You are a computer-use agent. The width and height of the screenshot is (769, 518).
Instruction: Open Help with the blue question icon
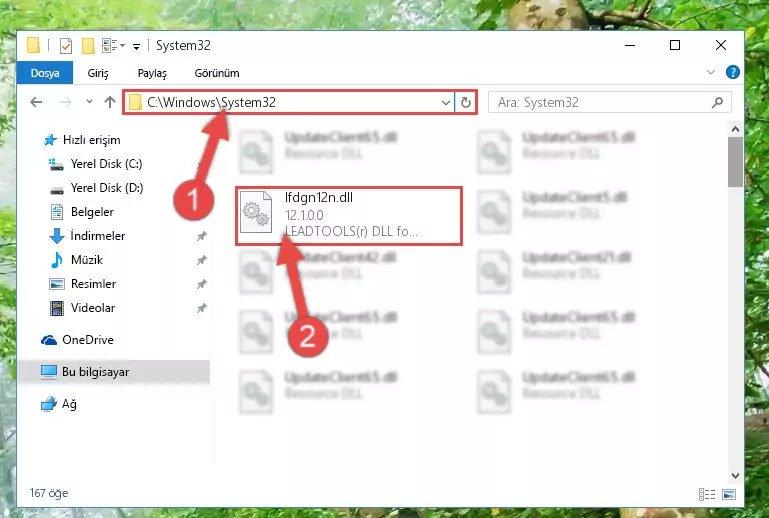(x=733, y=72)
